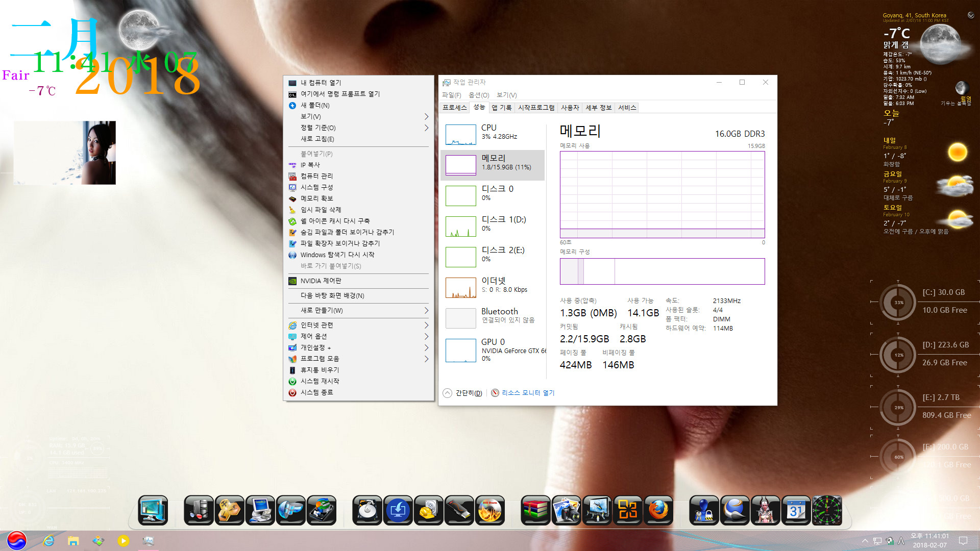Select Bluetooth performance item

(x=493, y=318)
